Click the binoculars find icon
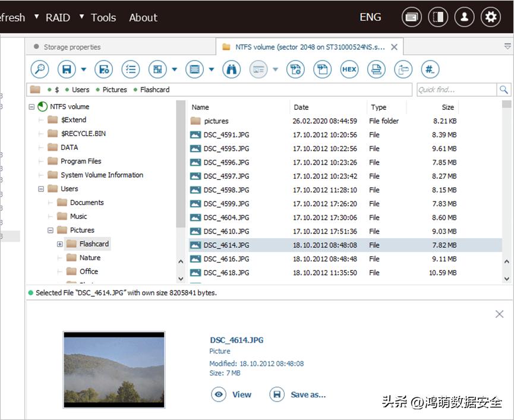The height and width of the screenshot is (420, 514). point(231,70)
